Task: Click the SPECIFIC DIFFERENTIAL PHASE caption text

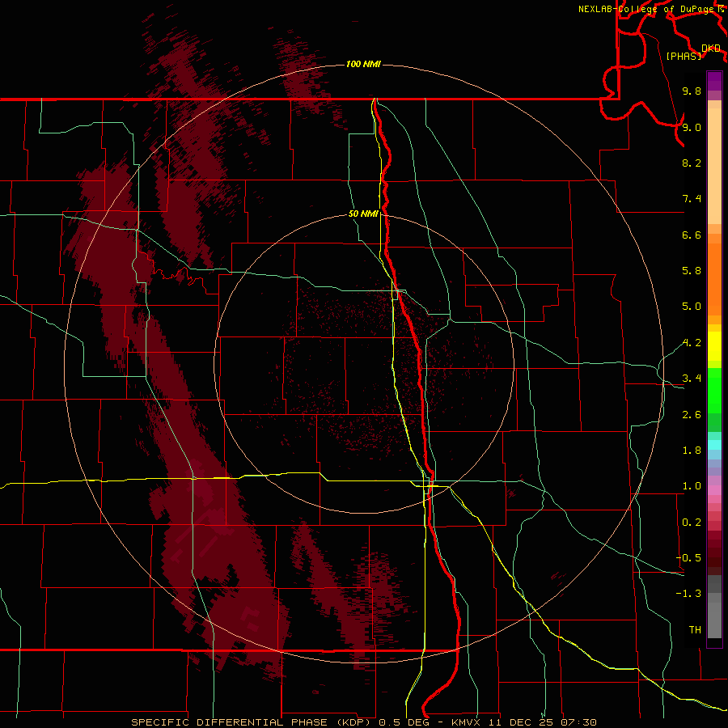Action: tap(231, 722)
